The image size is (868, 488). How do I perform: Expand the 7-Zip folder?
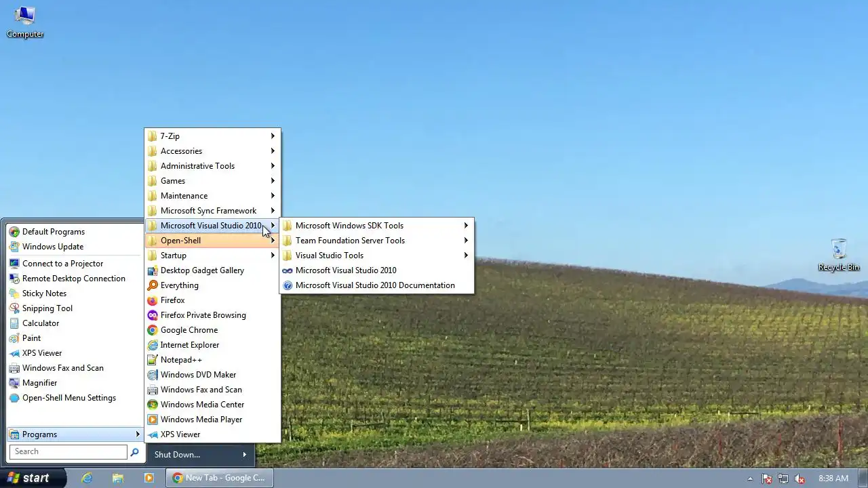coord(212,136)
